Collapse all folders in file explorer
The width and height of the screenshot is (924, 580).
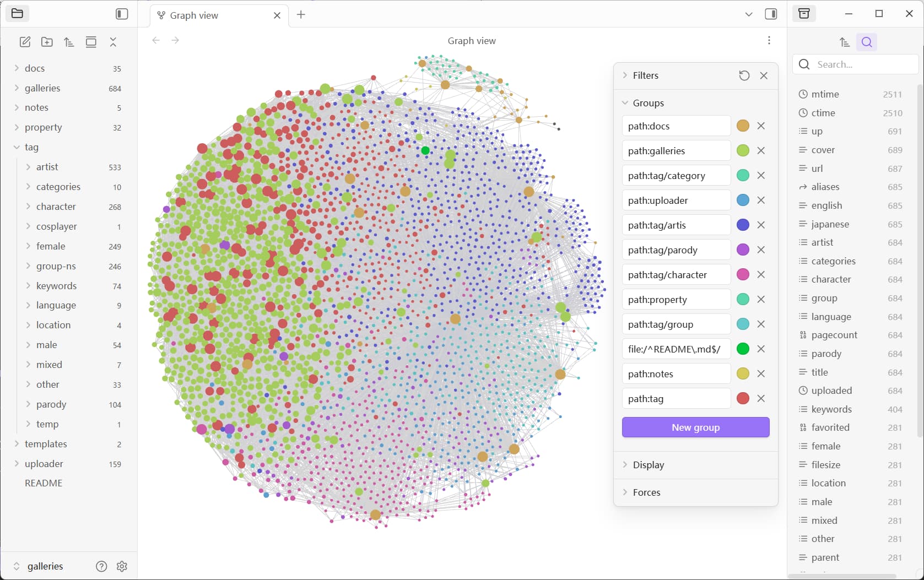point(113,42)
